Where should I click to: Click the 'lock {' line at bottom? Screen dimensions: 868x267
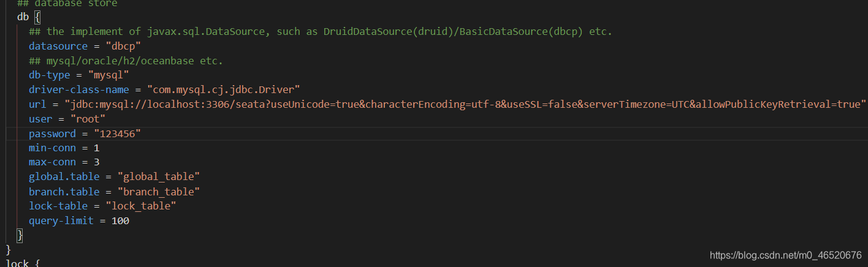click(x=23, y=263)
